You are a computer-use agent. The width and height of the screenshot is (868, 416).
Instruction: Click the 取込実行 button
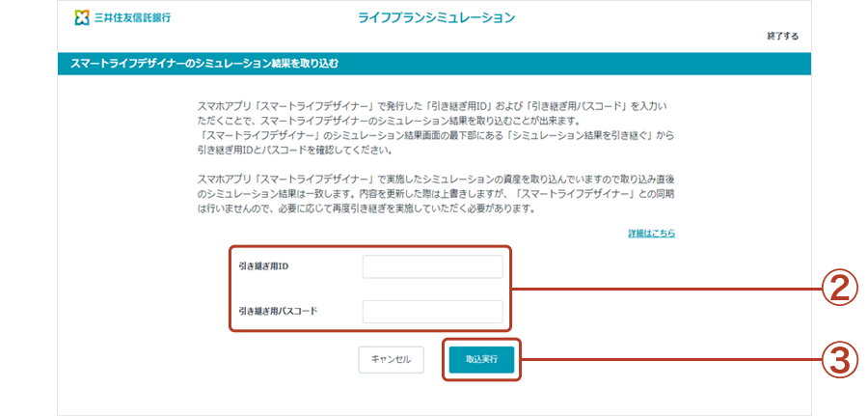coord(481,359)
